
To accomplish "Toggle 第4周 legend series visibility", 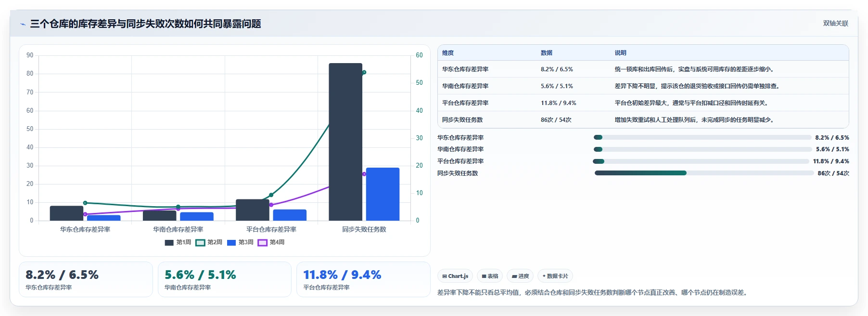I will coord(271,242).
